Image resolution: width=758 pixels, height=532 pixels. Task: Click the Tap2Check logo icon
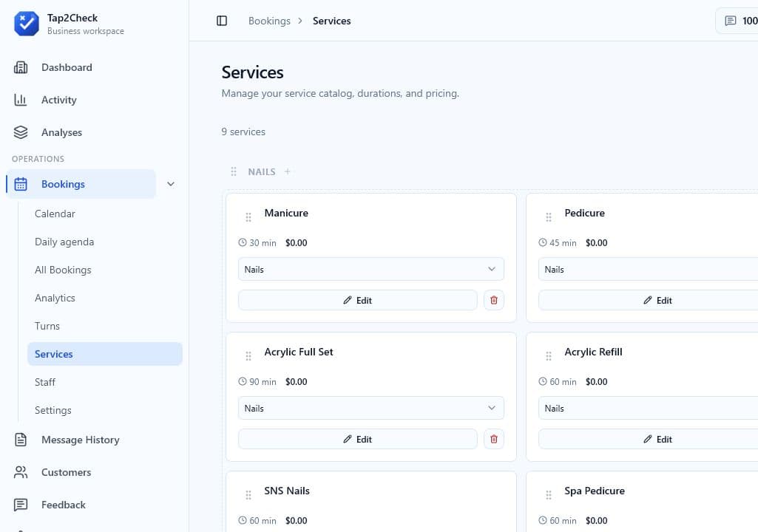click(x=26, y=24)
